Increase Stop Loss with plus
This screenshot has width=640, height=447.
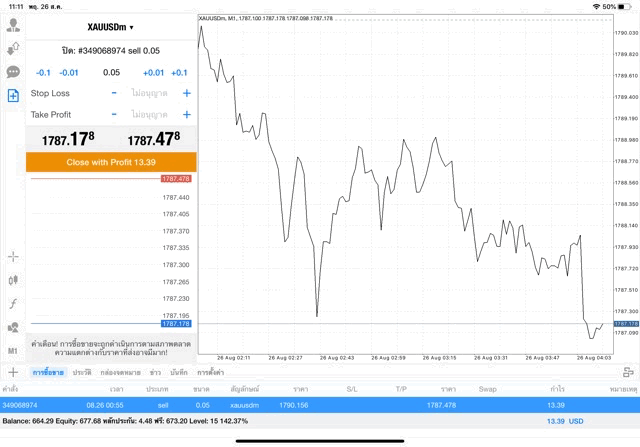(187, 93)
